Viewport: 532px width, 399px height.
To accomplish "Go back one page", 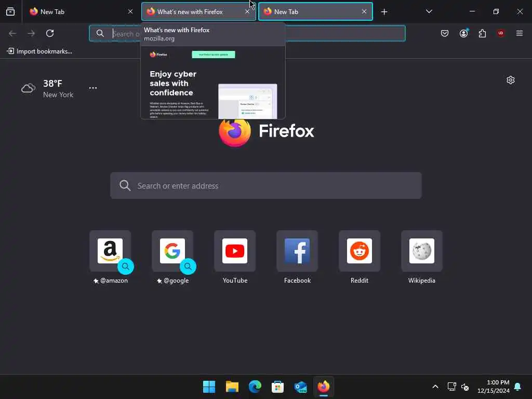I will coord(12,33).
